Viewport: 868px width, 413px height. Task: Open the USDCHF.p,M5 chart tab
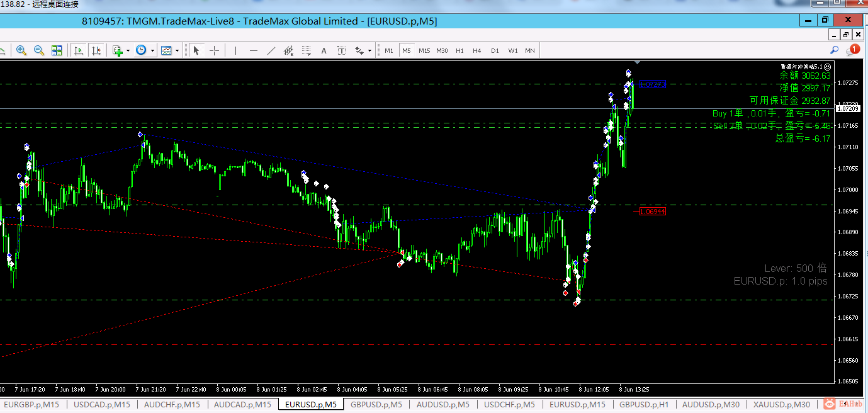509,404
